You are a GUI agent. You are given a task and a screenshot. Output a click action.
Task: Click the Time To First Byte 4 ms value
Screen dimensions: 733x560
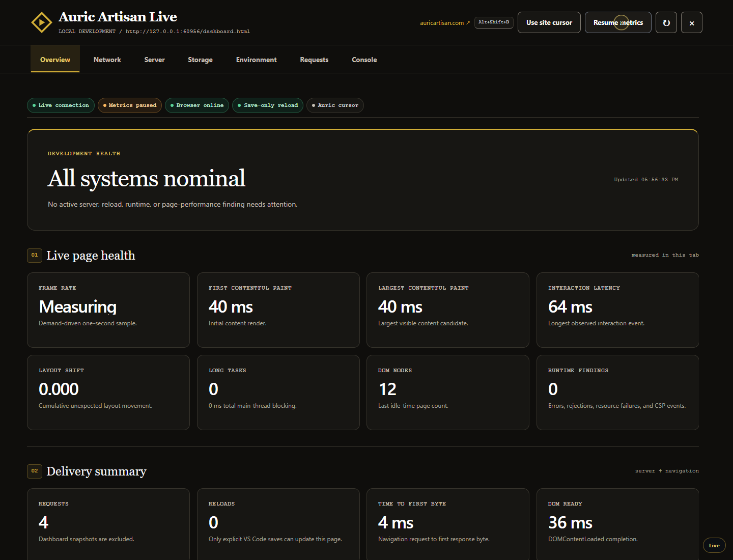(396, 523)
